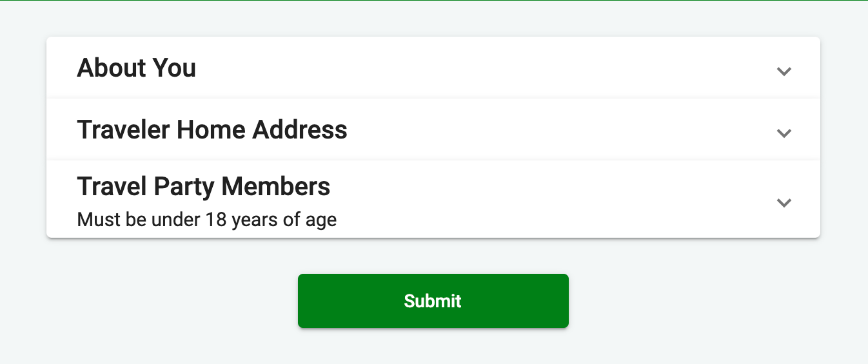Expand the Travel Party Members section
The height and width of the screenshot is (364, 868).
433,200
